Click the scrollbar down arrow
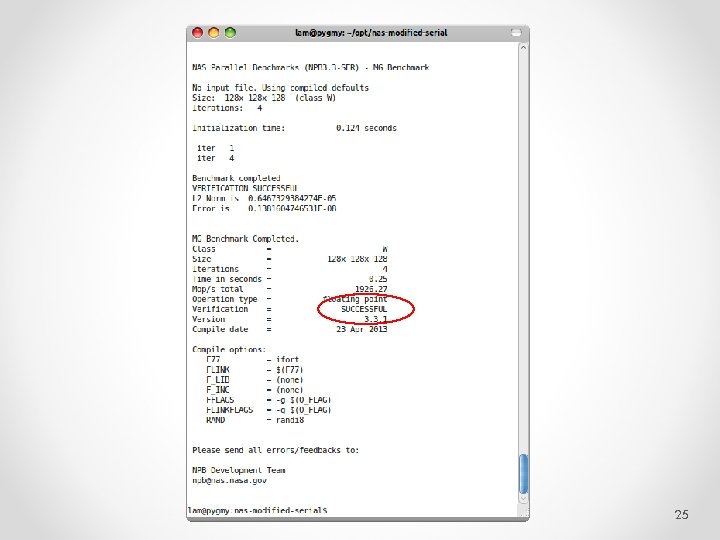 523,498
